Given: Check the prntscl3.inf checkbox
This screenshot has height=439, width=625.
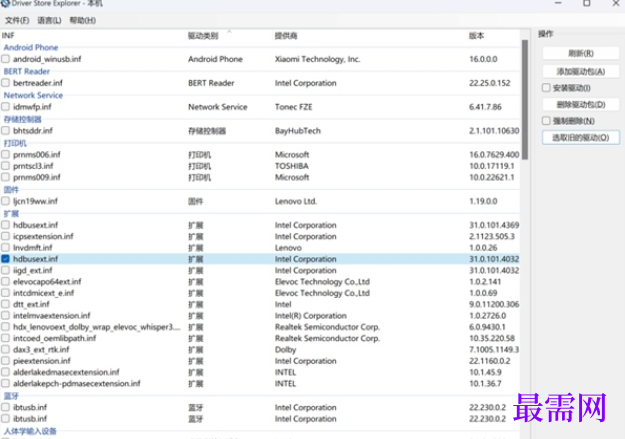Looking at the screenshot, I should pos(6,166).
